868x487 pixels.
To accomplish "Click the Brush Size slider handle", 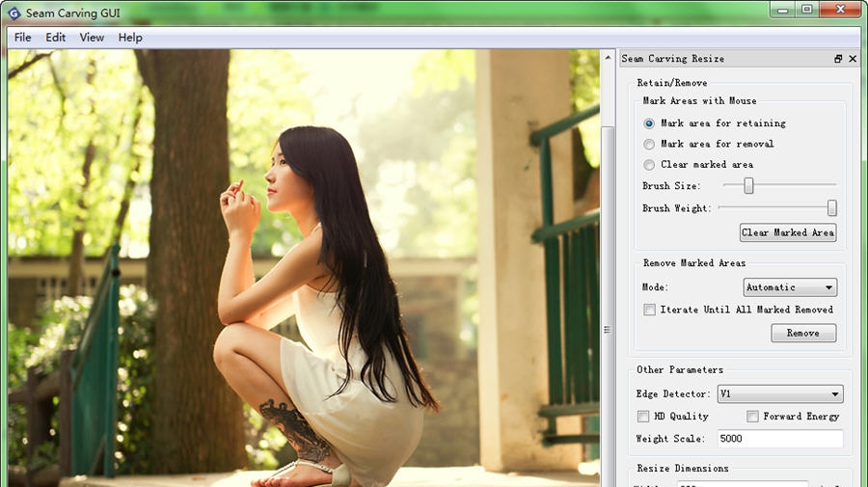I will point(748,185).
